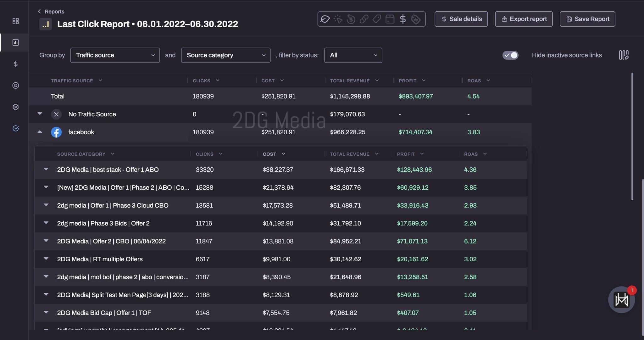
Task: Sort by top PROFIT column header
Action: point(412,81)
